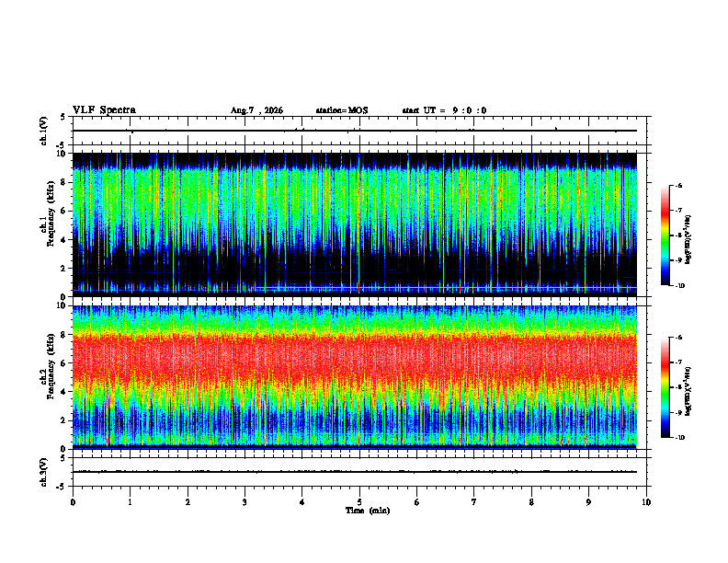Select the "start UT = 9 : 0 : 0" text
The image size is (728, 563).
coord(444,110)
